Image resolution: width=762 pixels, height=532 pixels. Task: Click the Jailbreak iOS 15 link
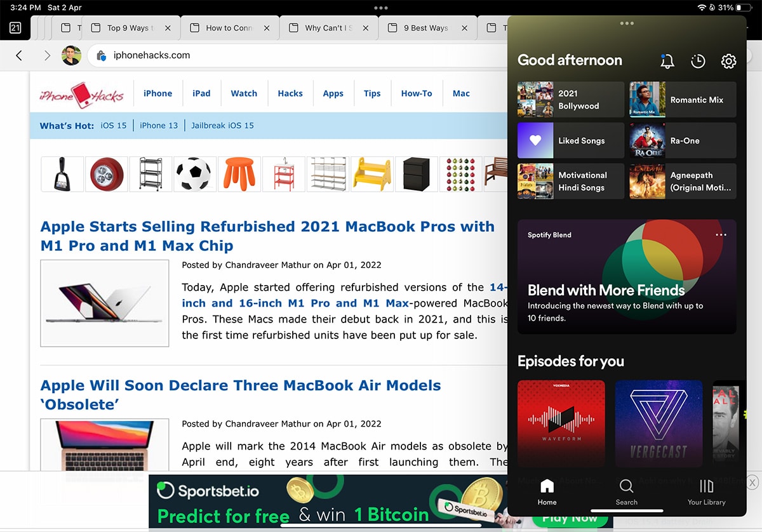point(222,126)
